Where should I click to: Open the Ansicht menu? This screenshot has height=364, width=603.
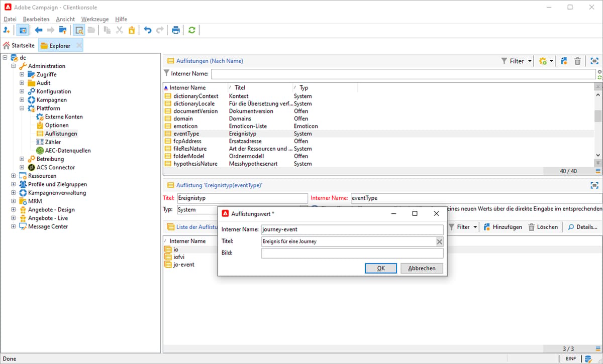[65, 19]
